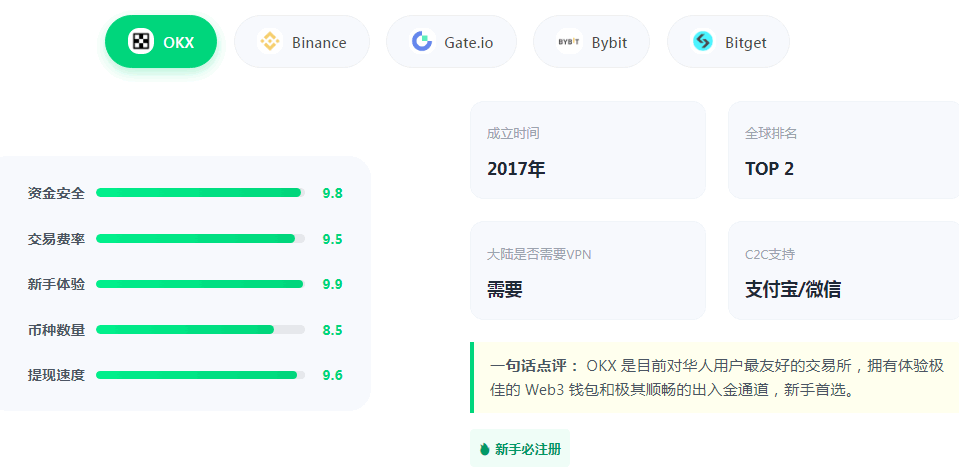The image size is (959, 471).
Task: Click the C2C支持 支付宝/微信 card
Action: [x=843, y=271]
